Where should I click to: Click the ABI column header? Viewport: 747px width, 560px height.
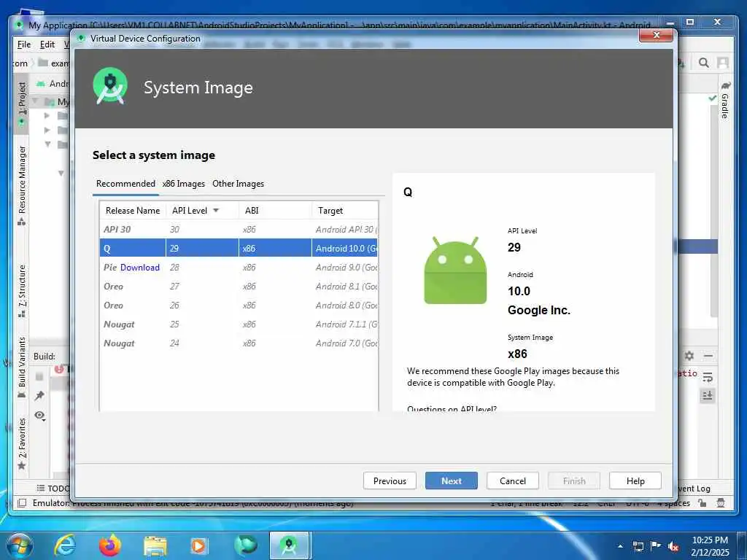pyautogui.click(x=275, y=211)
